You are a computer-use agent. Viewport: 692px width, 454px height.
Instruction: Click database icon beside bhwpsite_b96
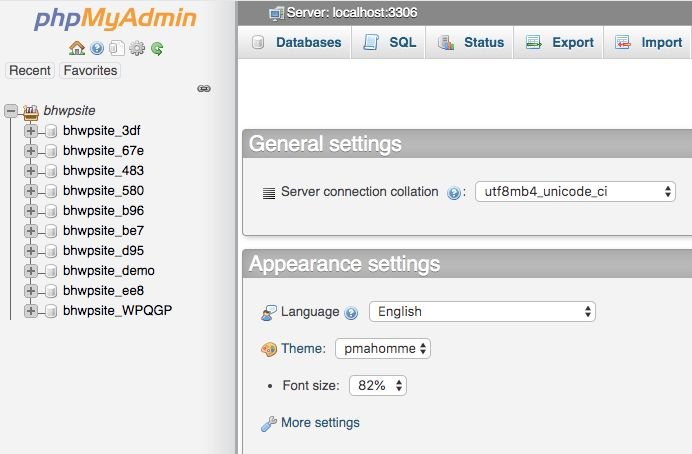pyautogui.click(x=51, y=211)
